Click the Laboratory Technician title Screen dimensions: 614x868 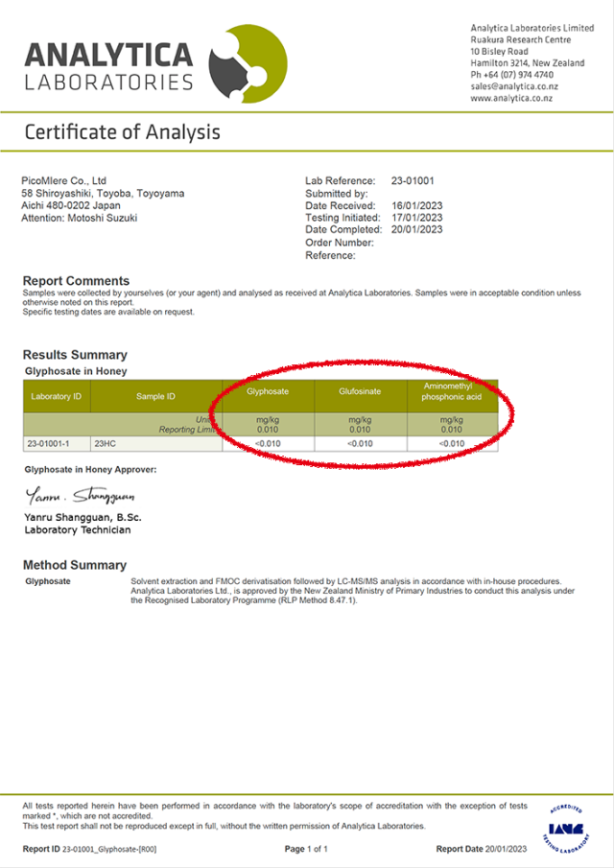coord(78,529)
